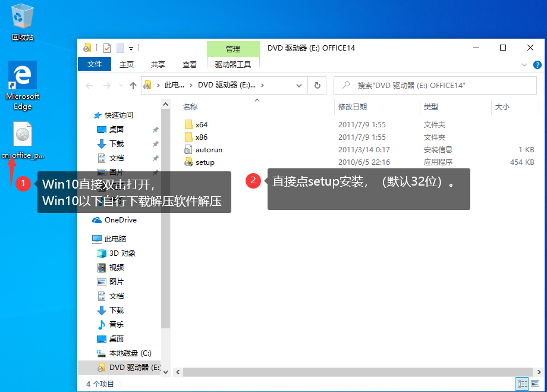This screenshot has height=392, width=547.
Task: Open the quick access toolbar customize arrow
Action: click(131, 49)
